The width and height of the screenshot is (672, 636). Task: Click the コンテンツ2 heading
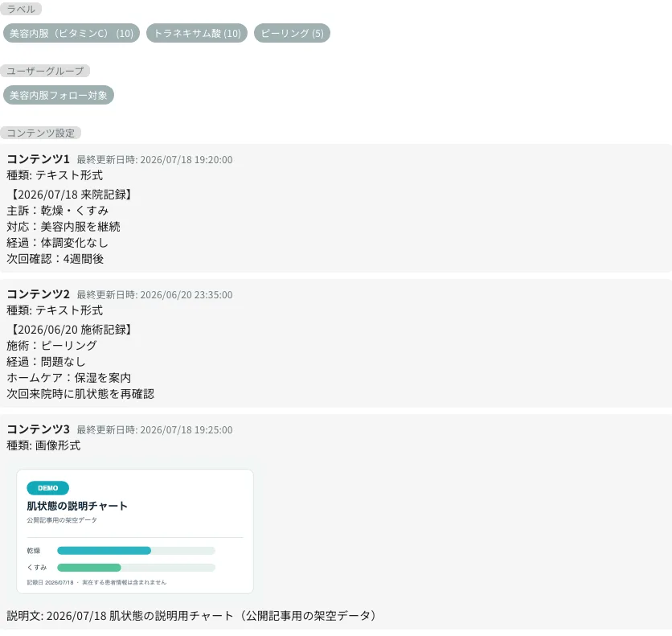point(38,294)
